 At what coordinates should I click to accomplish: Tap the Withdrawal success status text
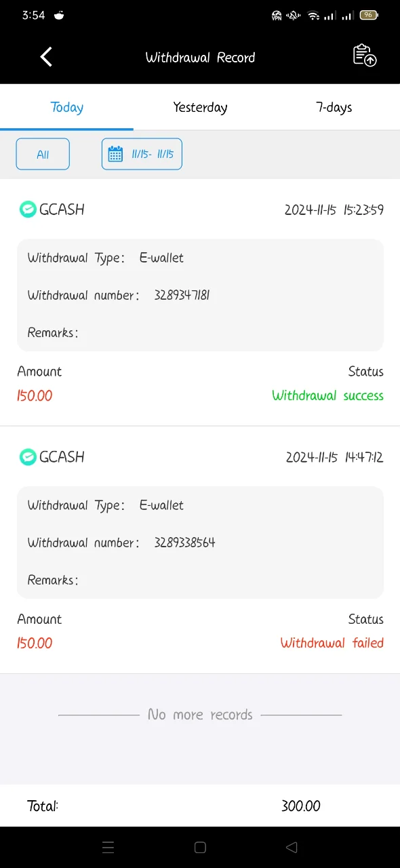[x=327, y=395]
